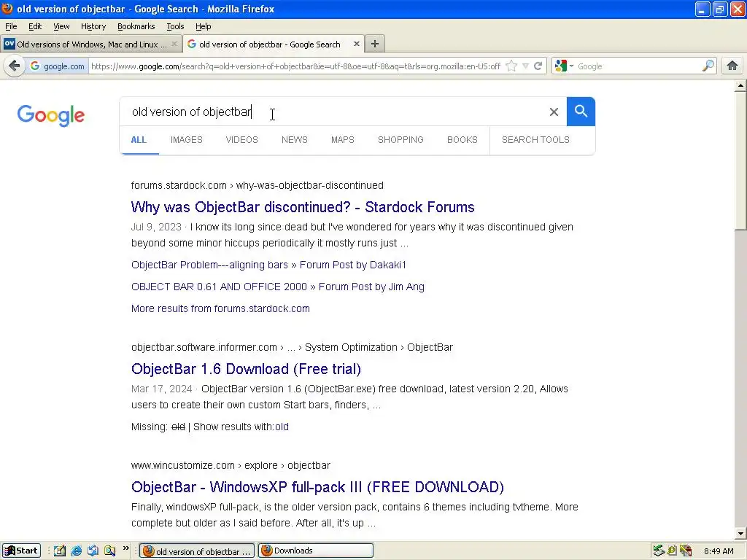The width and height of the screenshot is (747, 560).
Task: Open the Edit menu
Action: pyautogui.click(x=35, y=26)
